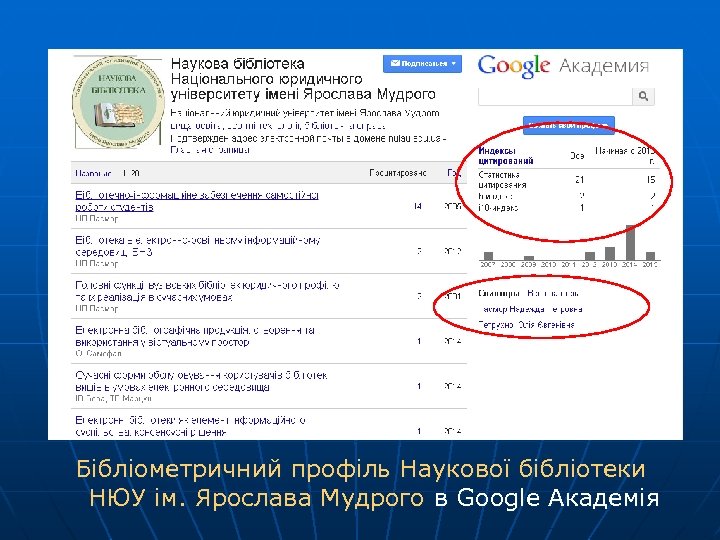
Task: Click author line under Сучасні форми article
Action: click(113, 399)
